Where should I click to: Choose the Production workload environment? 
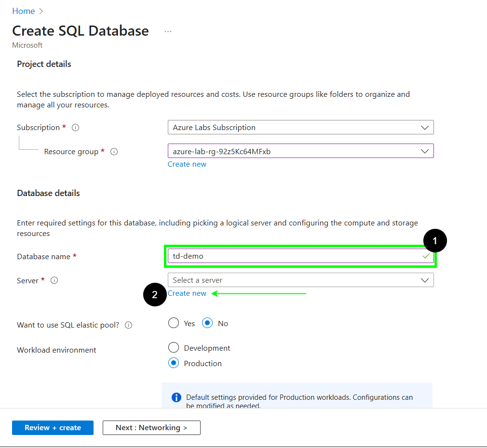point(174,363)
